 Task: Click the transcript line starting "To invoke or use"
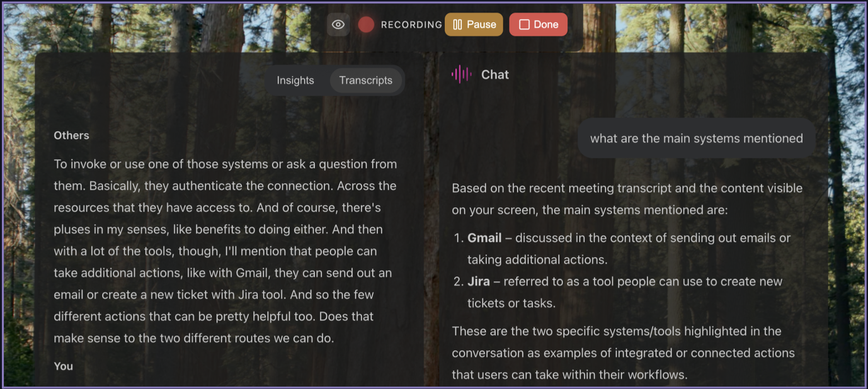click(225, 164)
